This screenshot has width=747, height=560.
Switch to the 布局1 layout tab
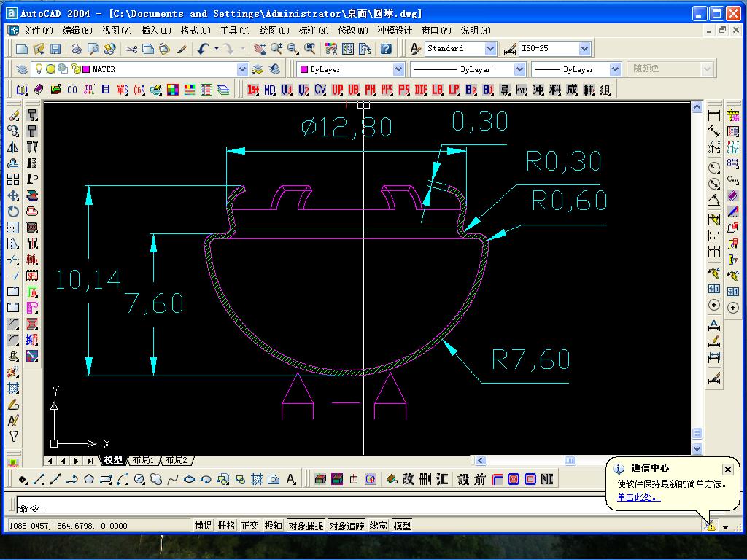pyautogui.click(x=144, y=460)
